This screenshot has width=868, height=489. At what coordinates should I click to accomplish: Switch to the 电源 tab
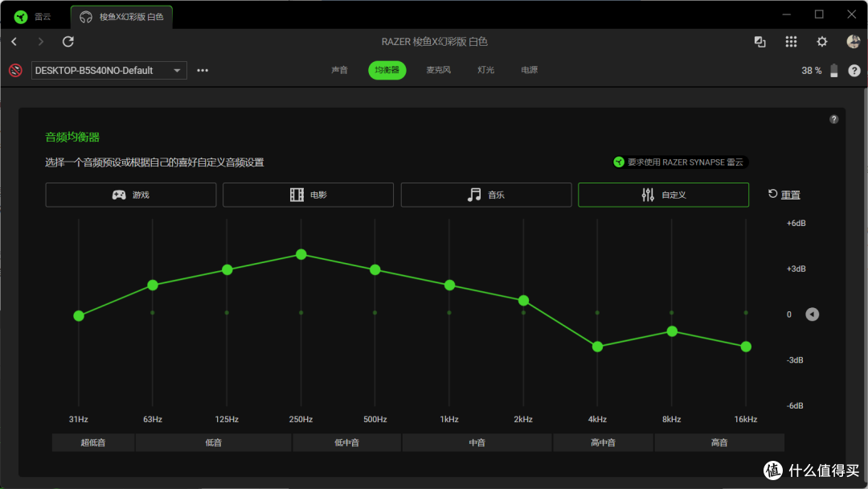coord(529,70)
